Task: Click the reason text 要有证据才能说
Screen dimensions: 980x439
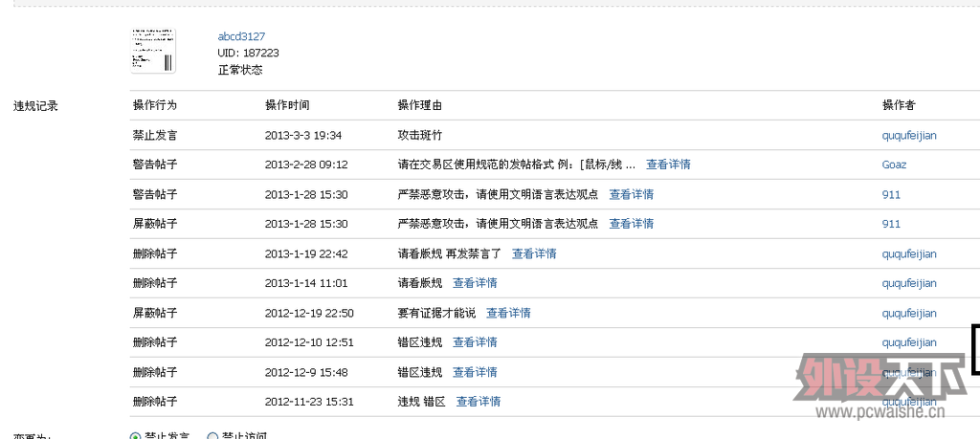Action: click(x=436, y=313)
